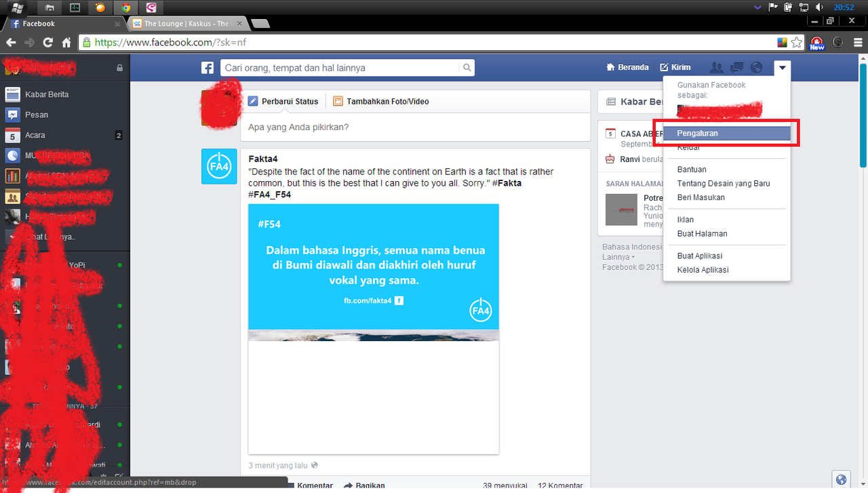Open the network tray icon
The height and width of the screenshot is (493, 868).
[x=804, y=7]
